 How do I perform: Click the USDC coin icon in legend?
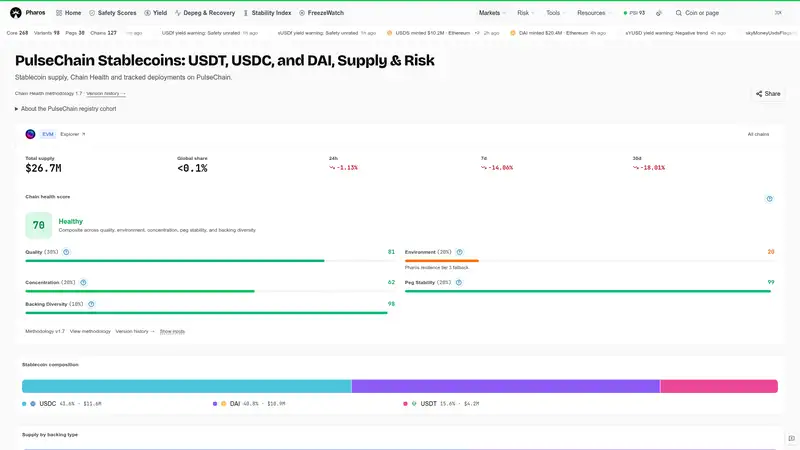click(33, 404)
